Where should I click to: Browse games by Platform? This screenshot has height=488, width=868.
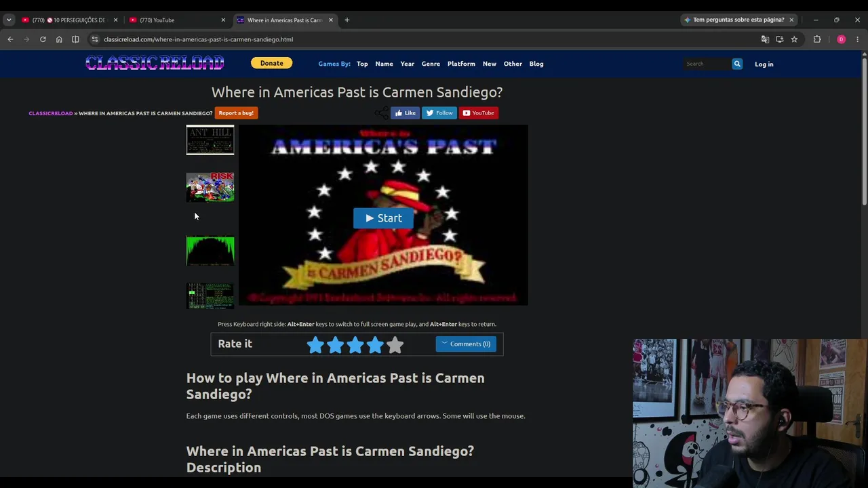[x=461, y=64]
